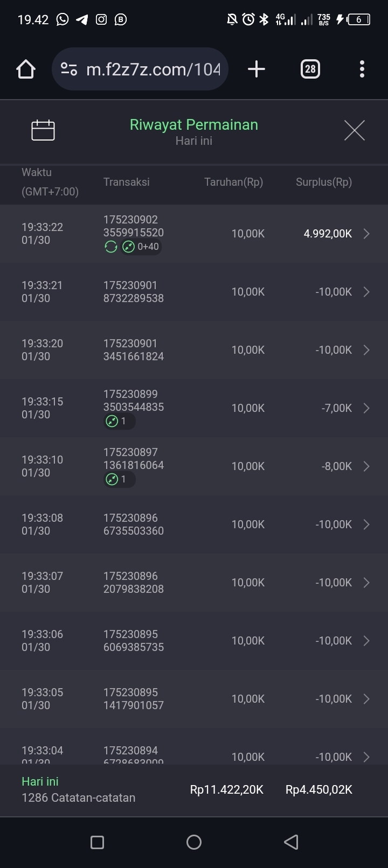Open the browser three-dot menu
Image resolution: width=388 pixels, height=868 pixels.
pos(362,69)
